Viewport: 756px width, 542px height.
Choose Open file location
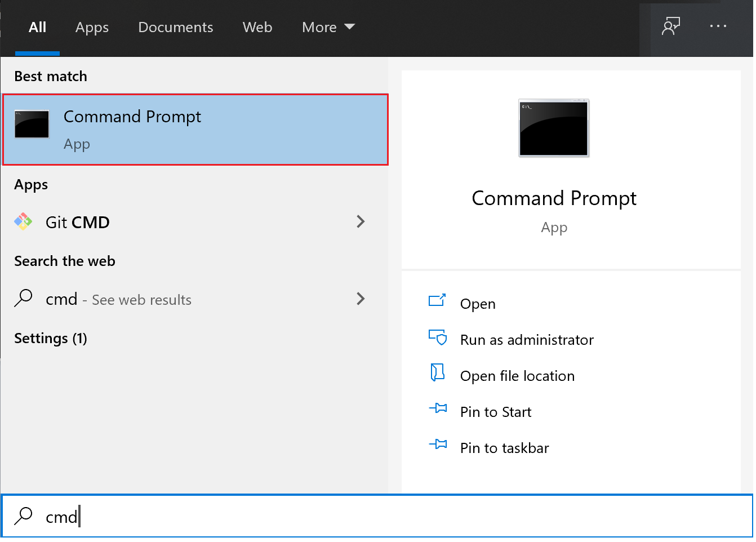[517, 376]
